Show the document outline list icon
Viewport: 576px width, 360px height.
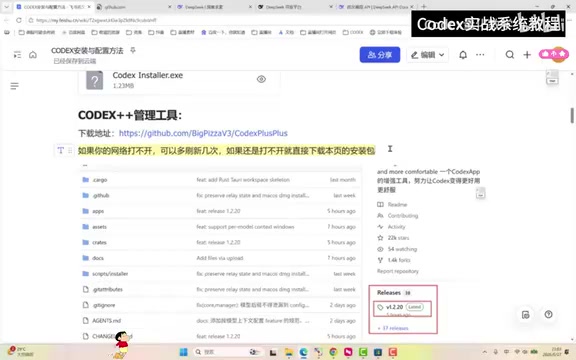14,86
